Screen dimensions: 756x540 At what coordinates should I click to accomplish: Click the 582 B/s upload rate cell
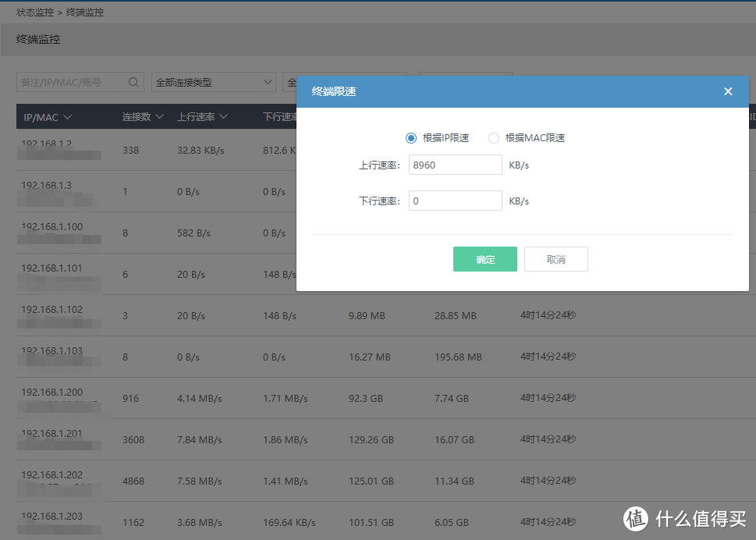pyautogui.click(x=193, y=233)
